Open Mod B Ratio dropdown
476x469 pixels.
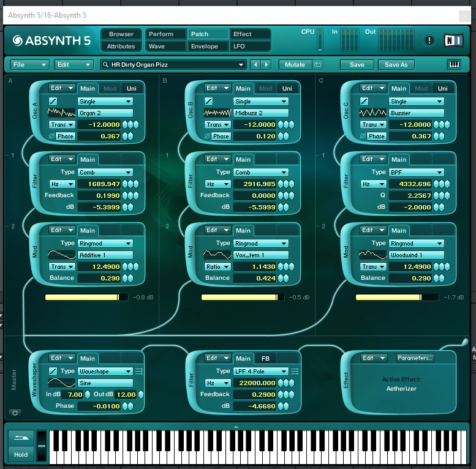click(217, 267)
